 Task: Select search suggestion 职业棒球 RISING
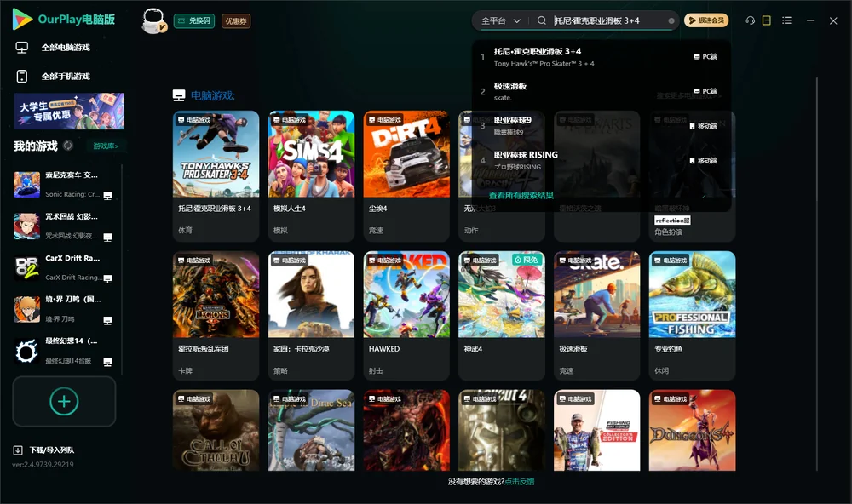coord(601,160)
